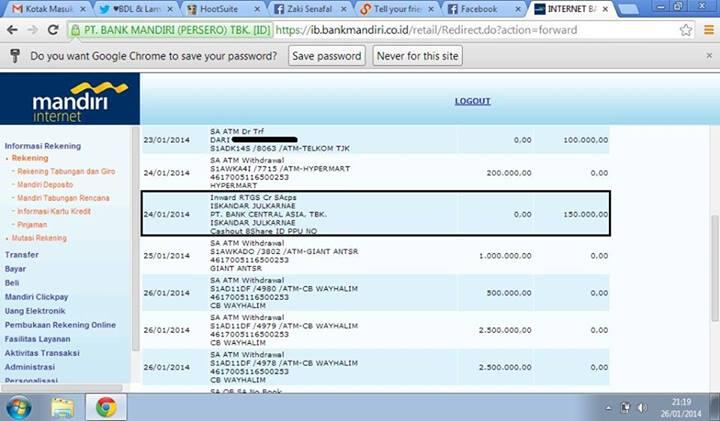Open the Chrome menu hamburger icon

coord(709,30)
